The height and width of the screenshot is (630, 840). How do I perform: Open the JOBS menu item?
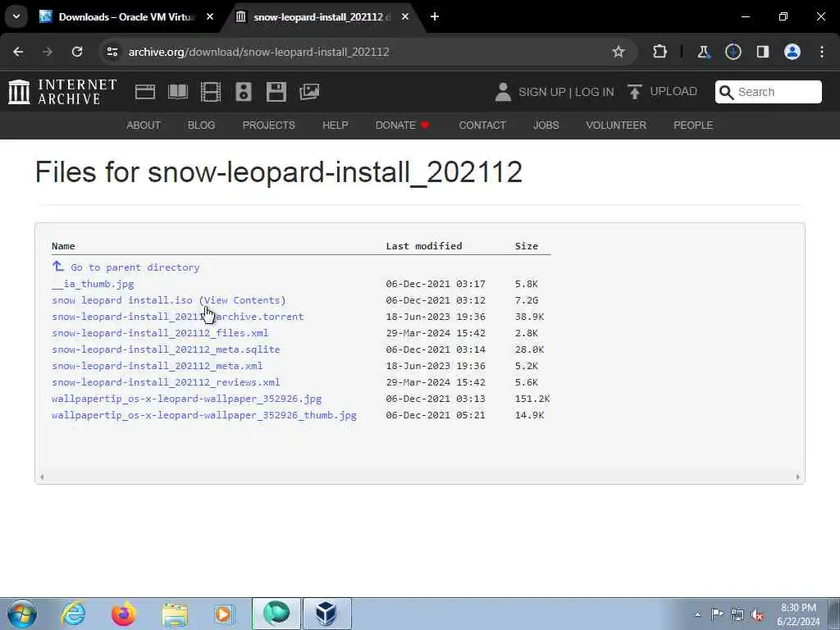pyautogui.click(x=546, y=126)
